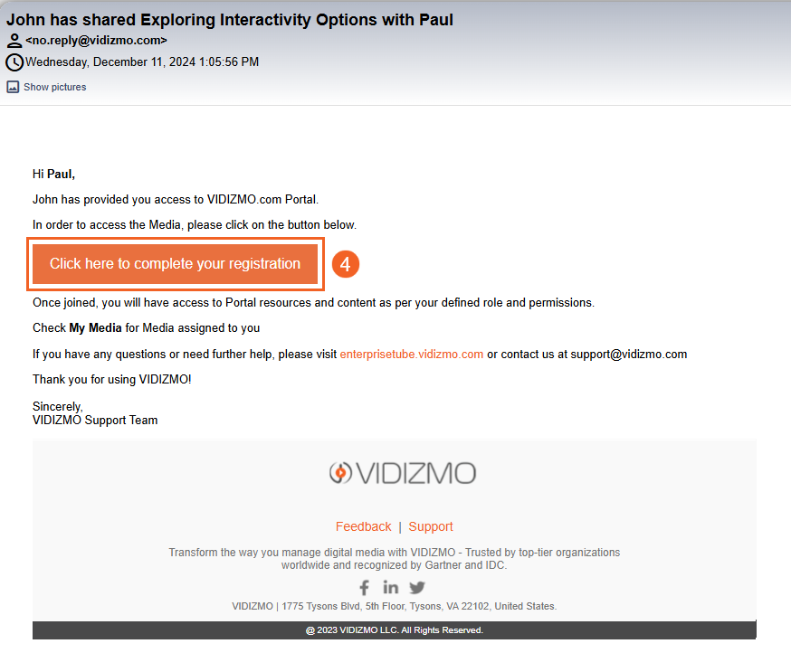
Task: Click the VIDIZMO logo in footer
Action: point(402,473)
